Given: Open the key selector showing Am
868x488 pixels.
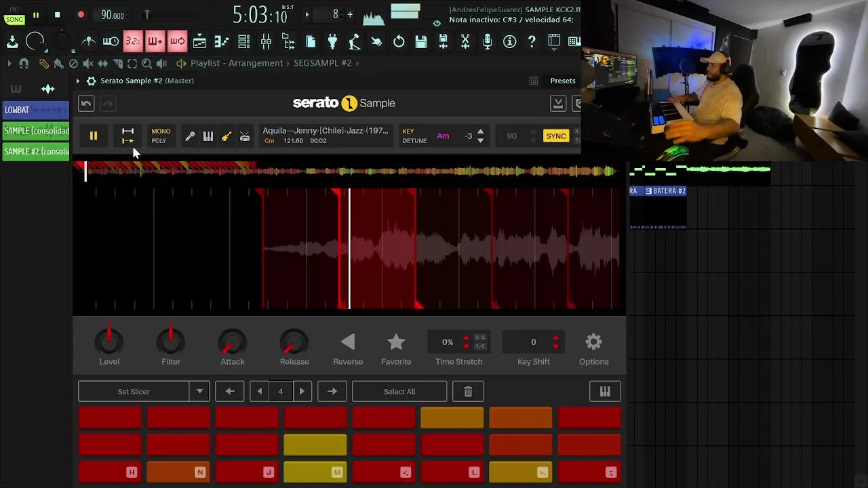Looking at the screenshot, I should [x=443, y=136].
